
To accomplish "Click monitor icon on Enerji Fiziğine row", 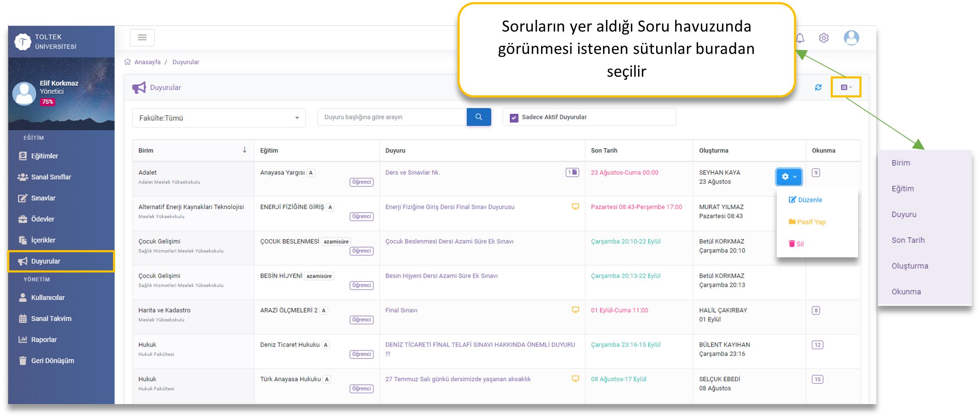I will coord(575,207).
